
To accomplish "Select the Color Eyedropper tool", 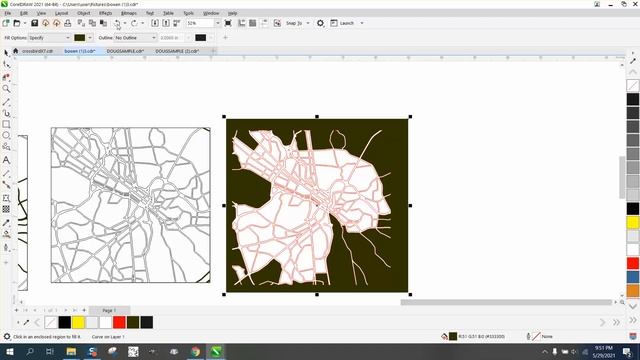I will [x=6, y=223].
